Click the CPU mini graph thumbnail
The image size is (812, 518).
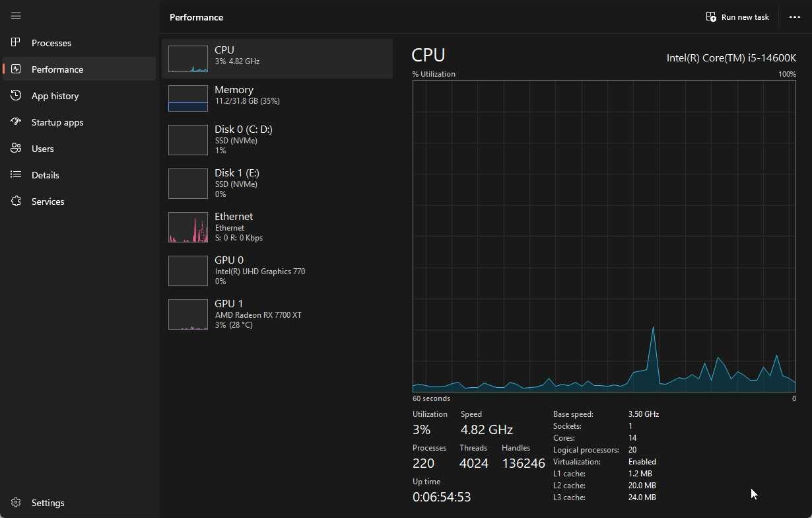coord(188,59)
